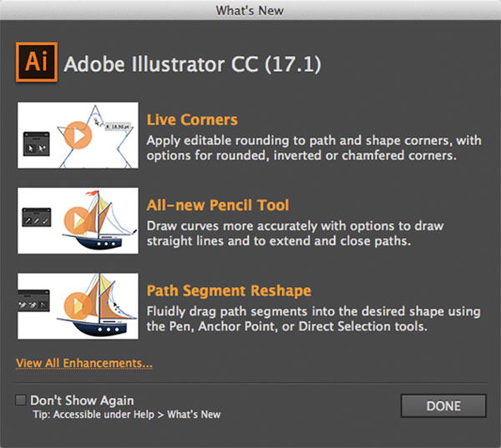Viewport: 501px width, 448px height.
Task: Open the Path Segment Reshape heading
Action: coord(228,291)
